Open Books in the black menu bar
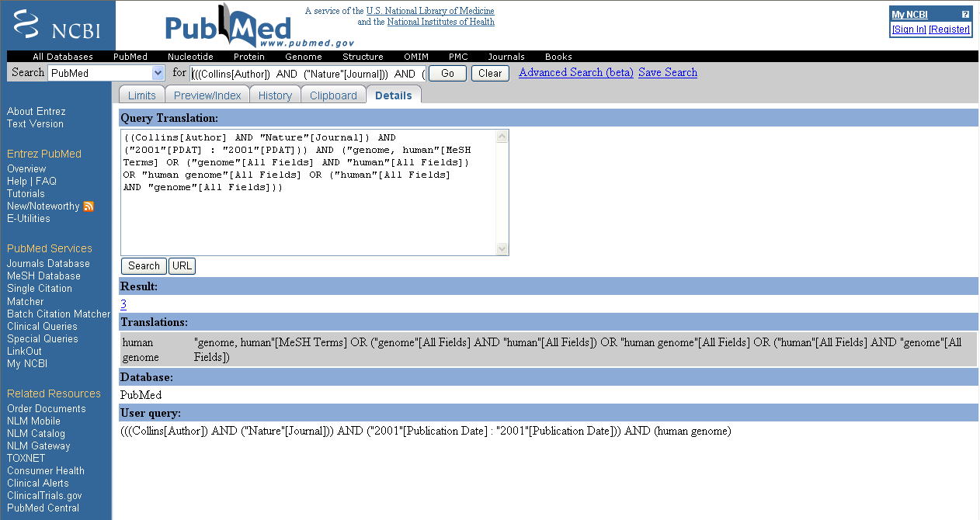 click(x=558, y=57)
